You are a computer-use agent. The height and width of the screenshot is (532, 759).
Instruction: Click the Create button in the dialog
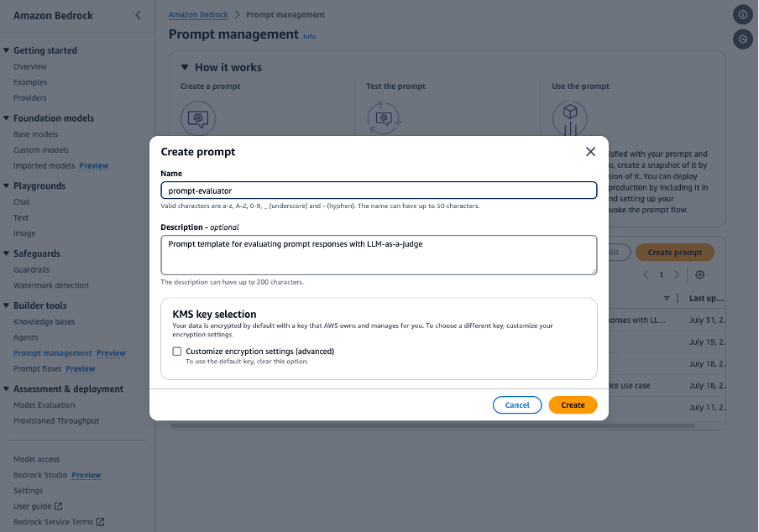pyautogui.click(x=573, y=404)
